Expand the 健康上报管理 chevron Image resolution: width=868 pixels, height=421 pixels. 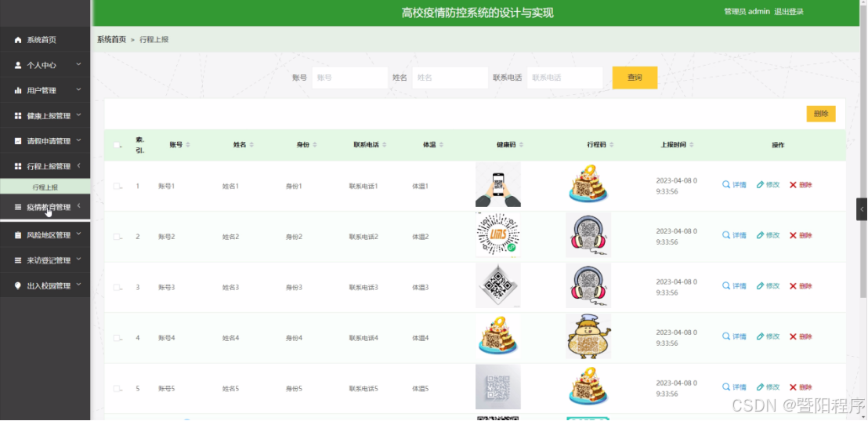tap(78, 115)
